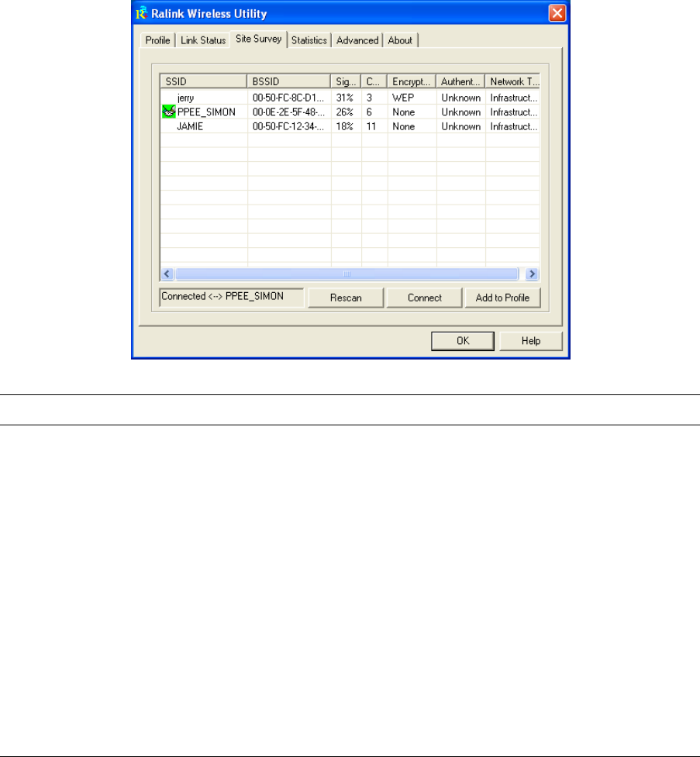This screenshot has height=757, width=700.
Task: Open the Statistics tab
Action: coord(309,40)
